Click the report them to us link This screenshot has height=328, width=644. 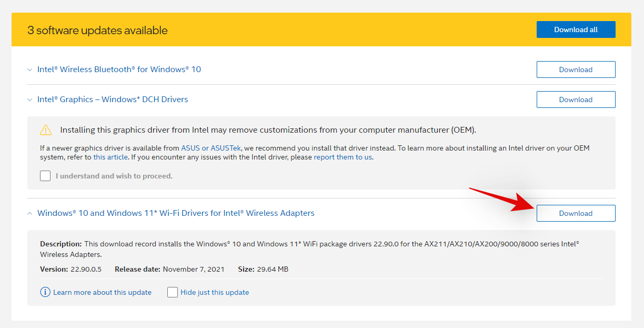tap(343, 157)
